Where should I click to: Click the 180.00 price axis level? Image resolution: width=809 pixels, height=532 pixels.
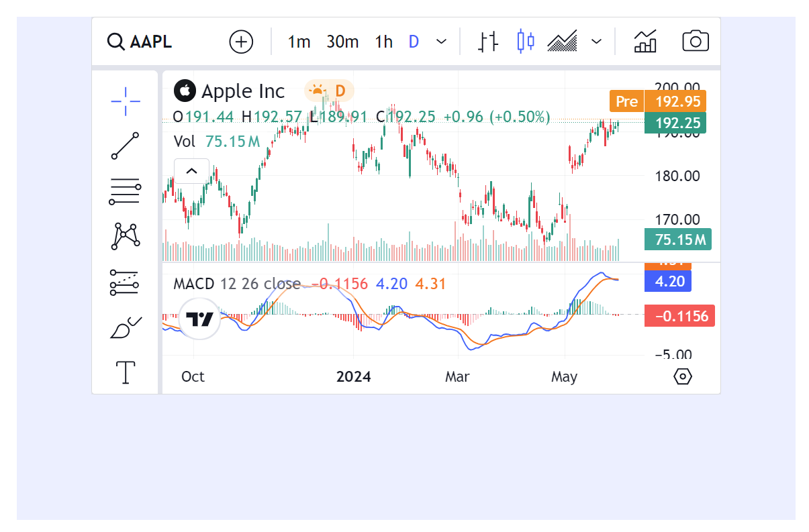[x=677, y=176]
